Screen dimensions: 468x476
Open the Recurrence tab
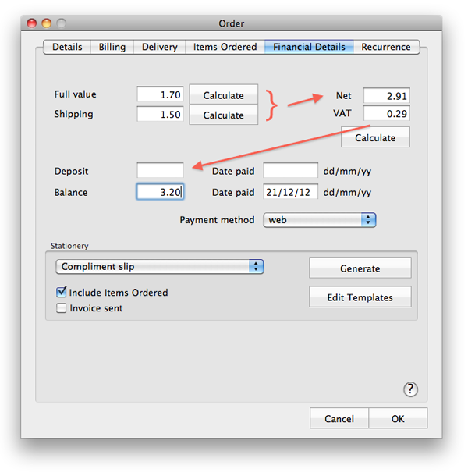pyautogui.click(x=385, y=47)
